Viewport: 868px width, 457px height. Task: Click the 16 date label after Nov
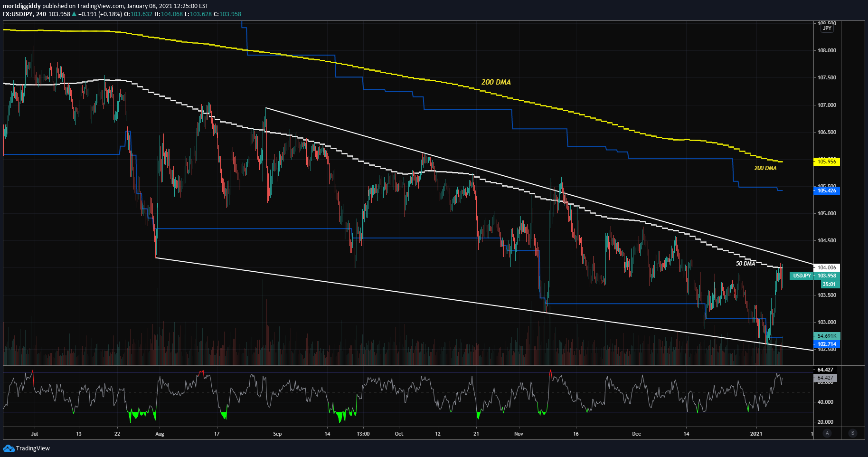point(576,434)
